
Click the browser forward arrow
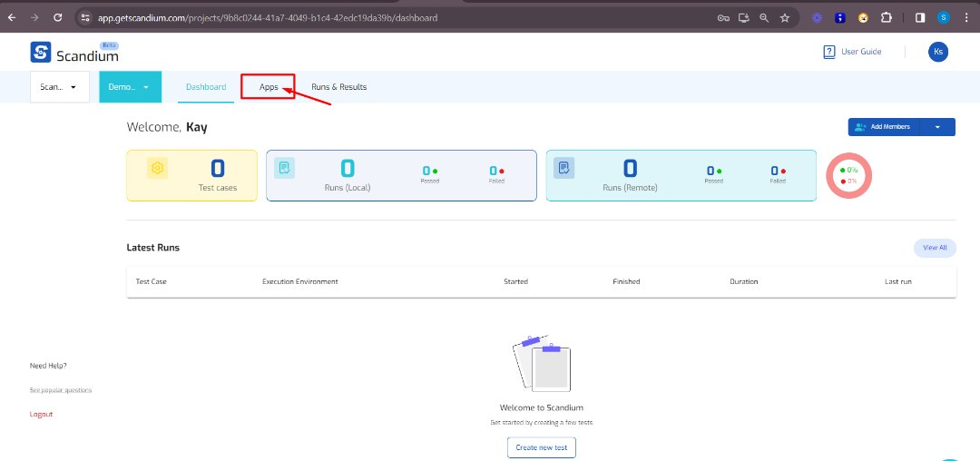coord(34,17)
